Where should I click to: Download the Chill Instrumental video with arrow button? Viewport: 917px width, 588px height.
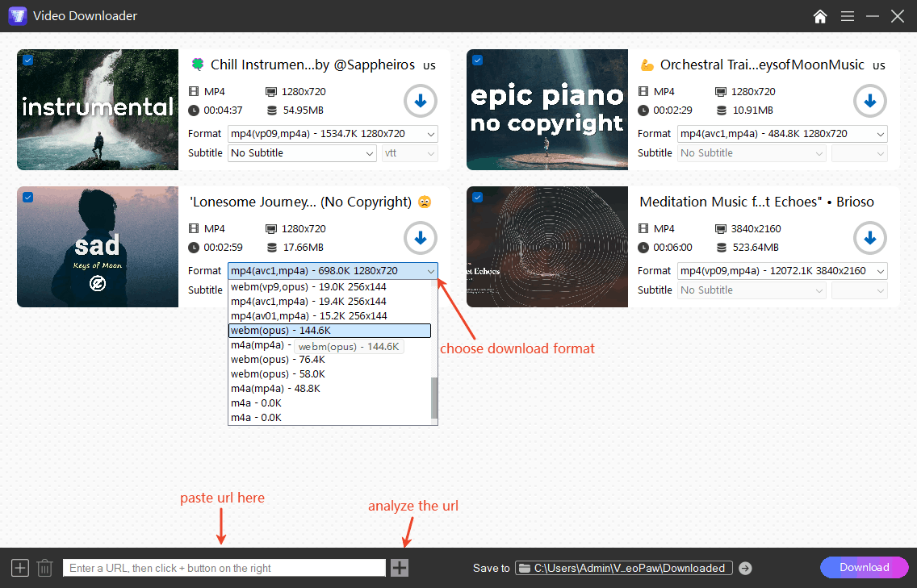coord(421,101)
